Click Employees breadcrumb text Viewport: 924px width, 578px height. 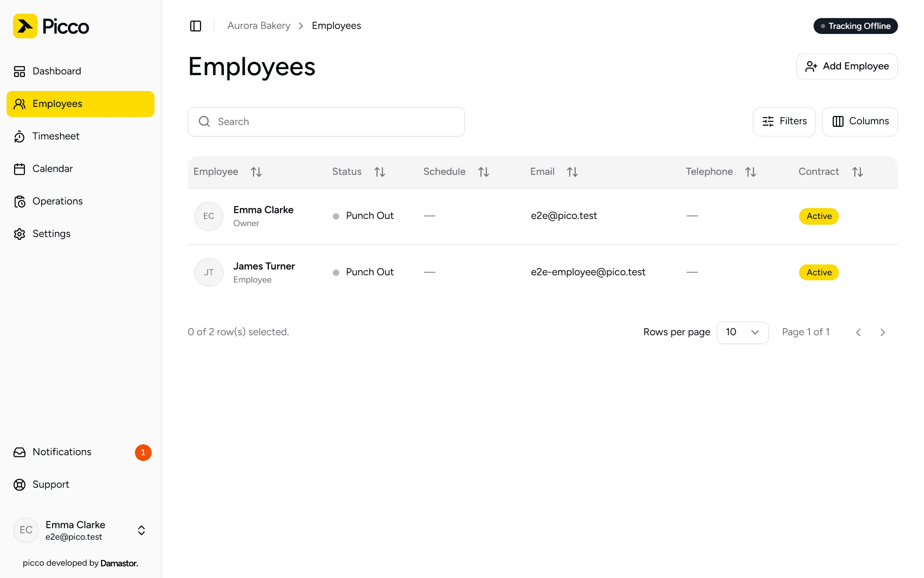click(x=336, y=26)
